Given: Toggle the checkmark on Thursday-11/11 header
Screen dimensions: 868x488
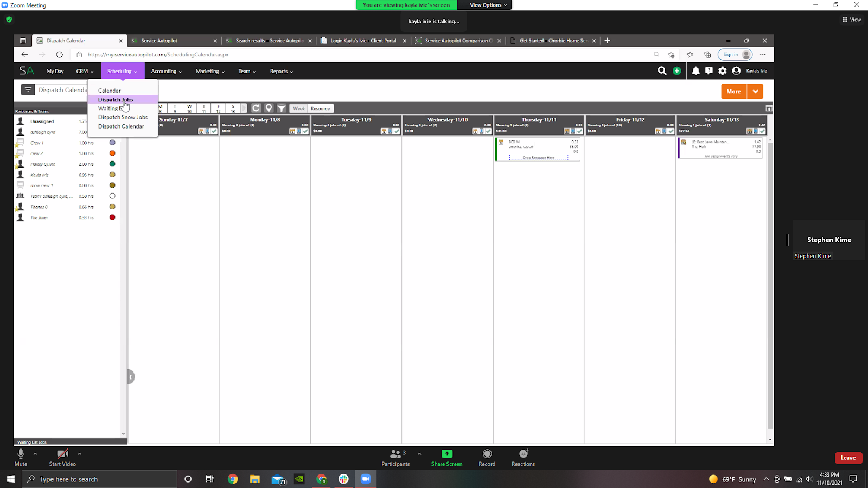Looking at the screenshot, I should pos(579,131).
